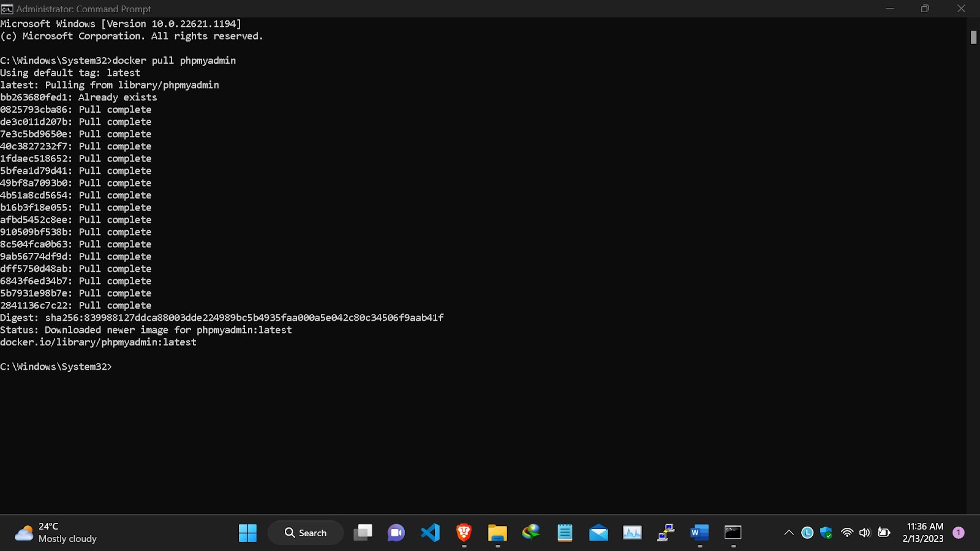Click the 'de3c011d207b: Pull complete' line
The height and width of the screenshot is (551, 980).
click(x=76, y=122)
